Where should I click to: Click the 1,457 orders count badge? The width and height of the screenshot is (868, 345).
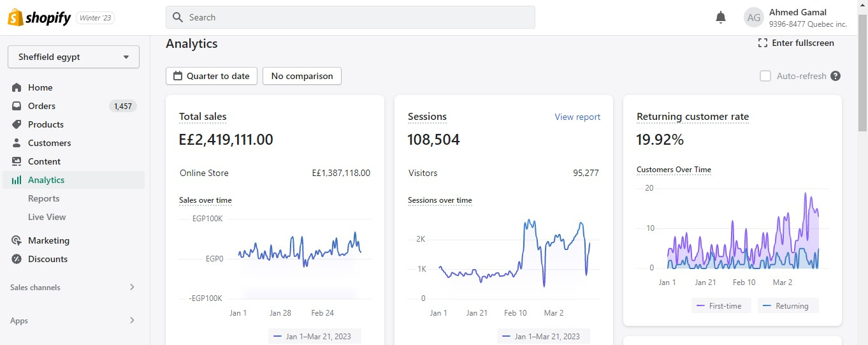[x=123, y=106]
